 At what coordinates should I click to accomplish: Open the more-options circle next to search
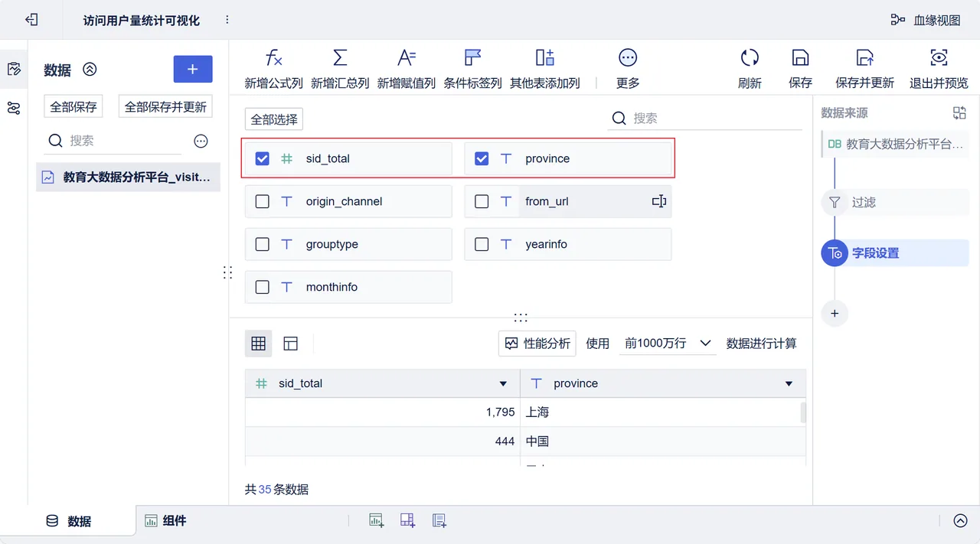point(201,141)
